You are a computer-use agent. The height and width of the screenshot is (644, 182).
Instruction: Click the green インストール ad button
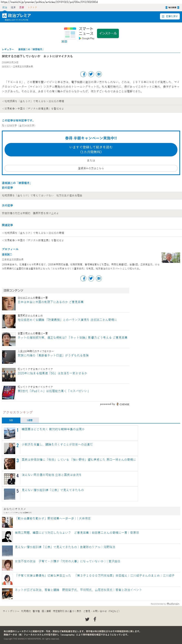coord(108,33)
